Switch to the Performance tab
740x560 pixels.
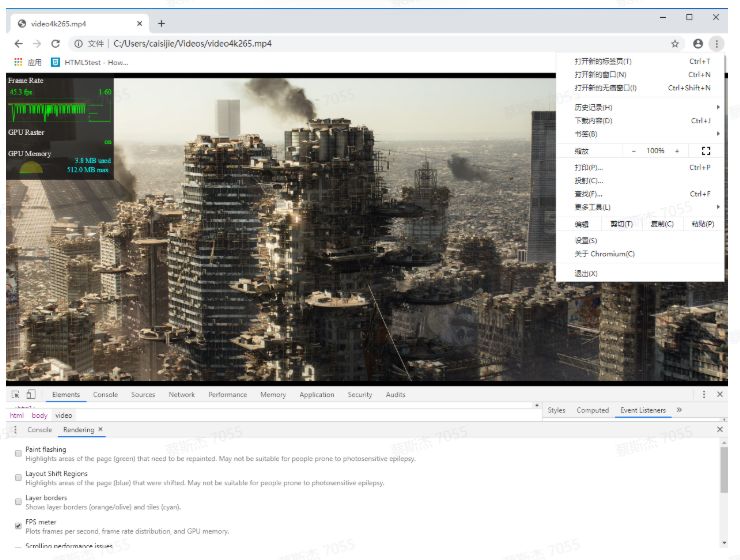[x=227, y=394]
